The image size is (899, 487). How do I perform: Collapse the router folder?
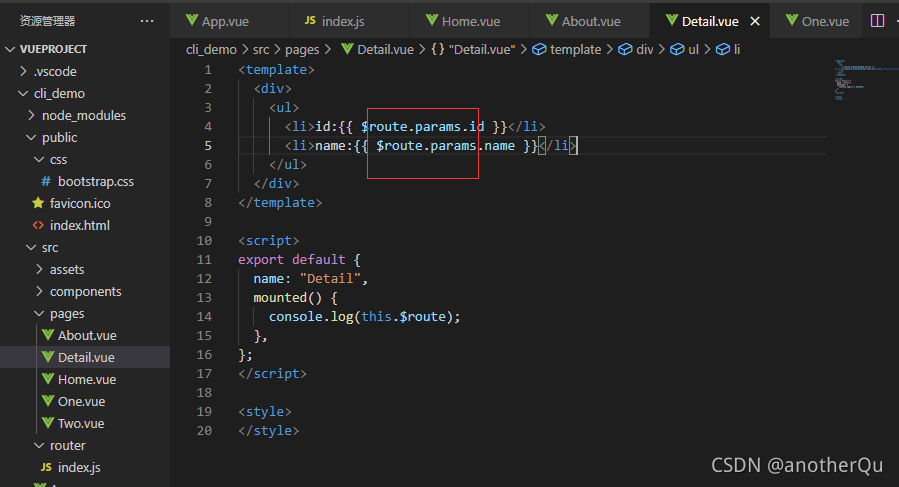click(85, 446)
